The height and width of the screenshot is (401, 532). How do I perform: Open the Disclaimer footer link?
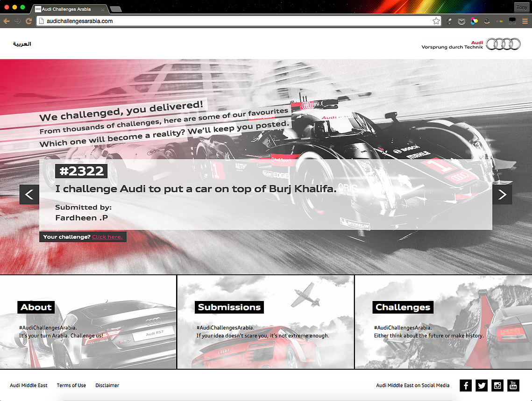107,386
